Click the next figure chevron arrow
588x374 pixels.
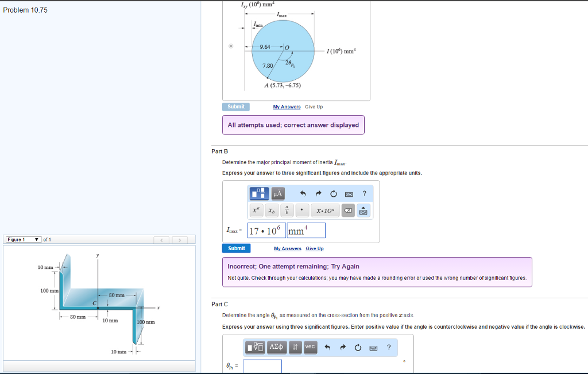pos(179,240)
